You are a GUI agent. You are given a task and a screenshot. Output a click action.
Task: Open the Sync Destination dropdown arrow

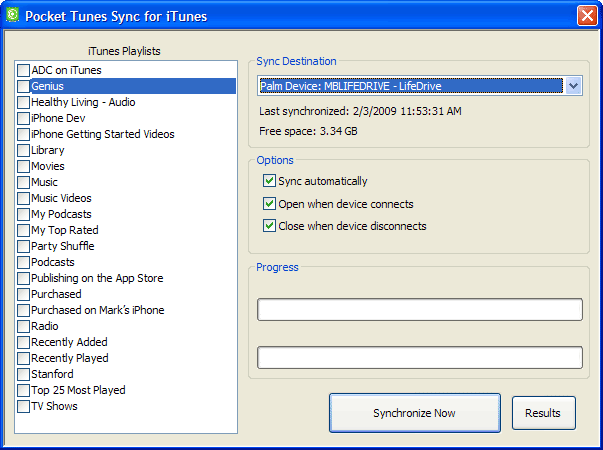[573, 86]
